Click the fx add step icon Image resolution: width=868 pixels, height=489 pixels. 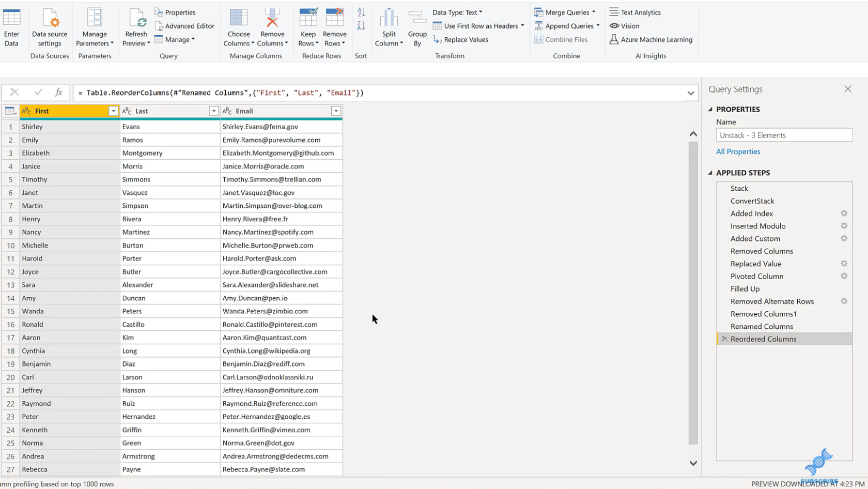point(58,93)
